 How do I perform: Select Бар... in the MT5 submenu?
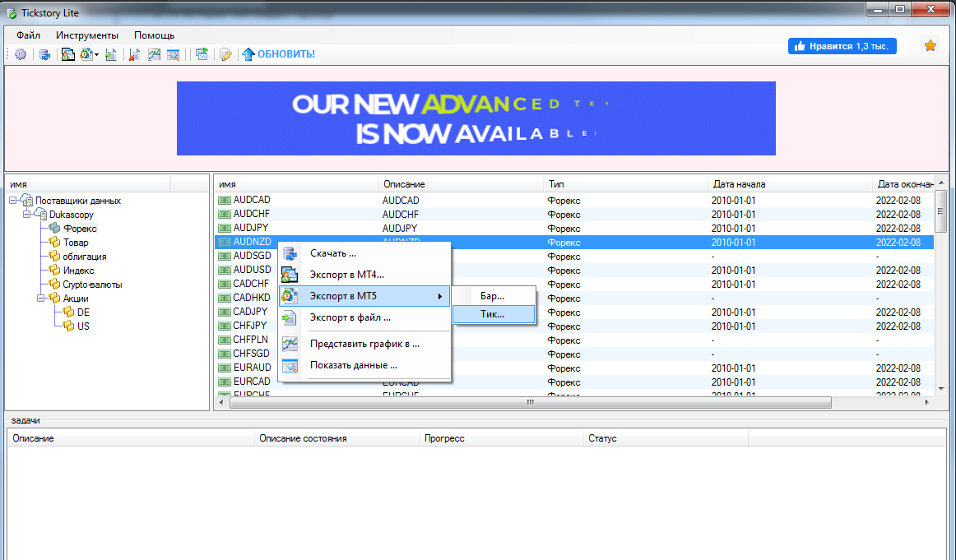(494, 296)
